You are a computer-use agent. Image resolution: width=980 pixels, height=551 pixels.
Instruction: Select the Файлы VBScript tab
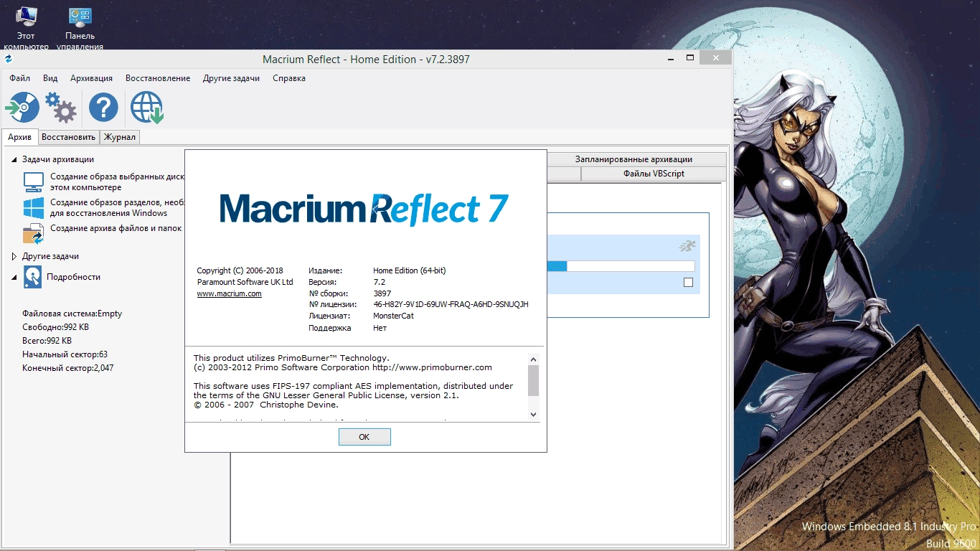click(654, 174)
